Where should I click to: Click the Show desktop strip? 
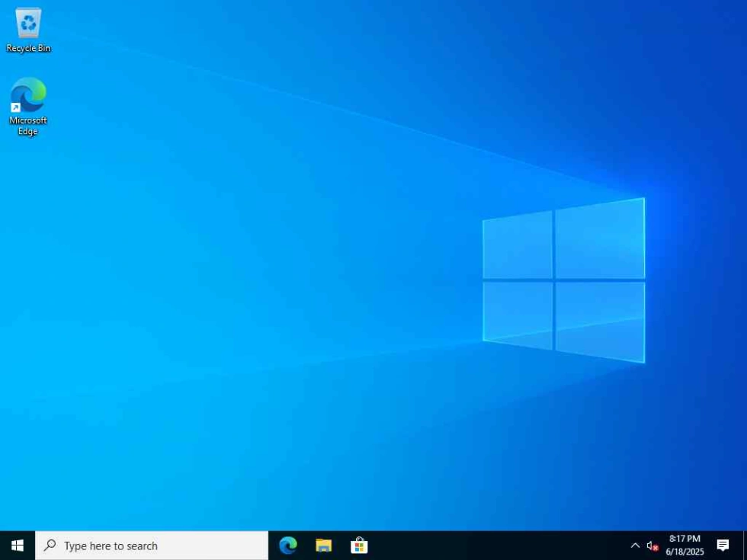[745, 546]
